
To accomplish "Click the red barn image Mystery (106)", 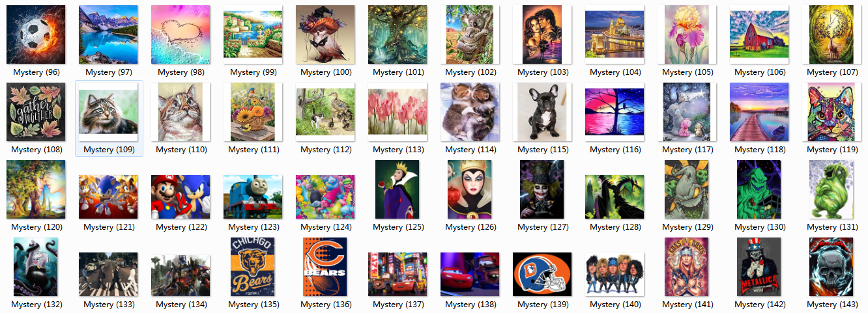I will pyautogui.click(x=759, y=34).
